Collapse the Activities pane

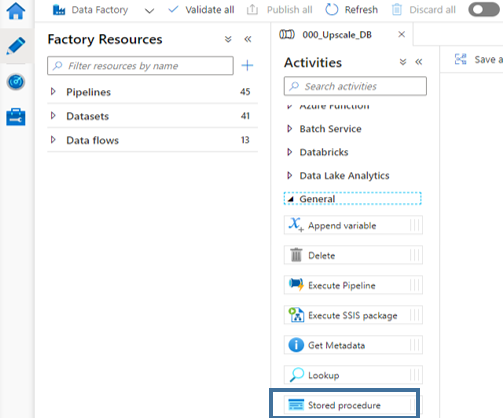pos(419,62)
